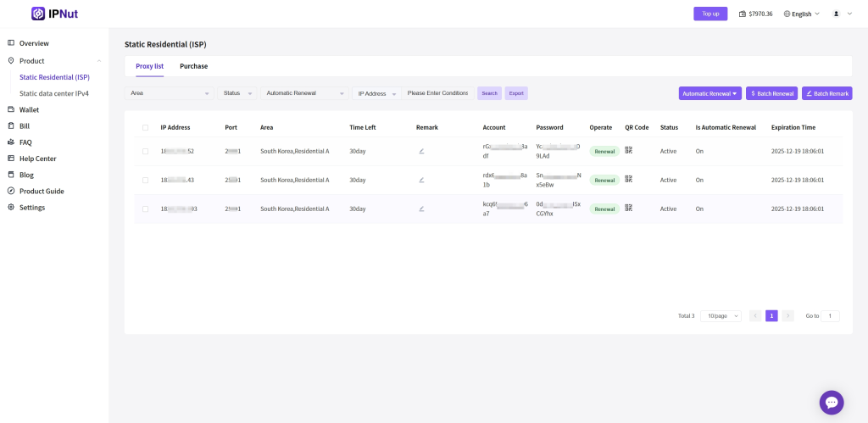Viewport: 868px width, 423px height.
Task: Click the Please Enter Conditions search field
Action: pyautogui.click(x=437, y=93)
